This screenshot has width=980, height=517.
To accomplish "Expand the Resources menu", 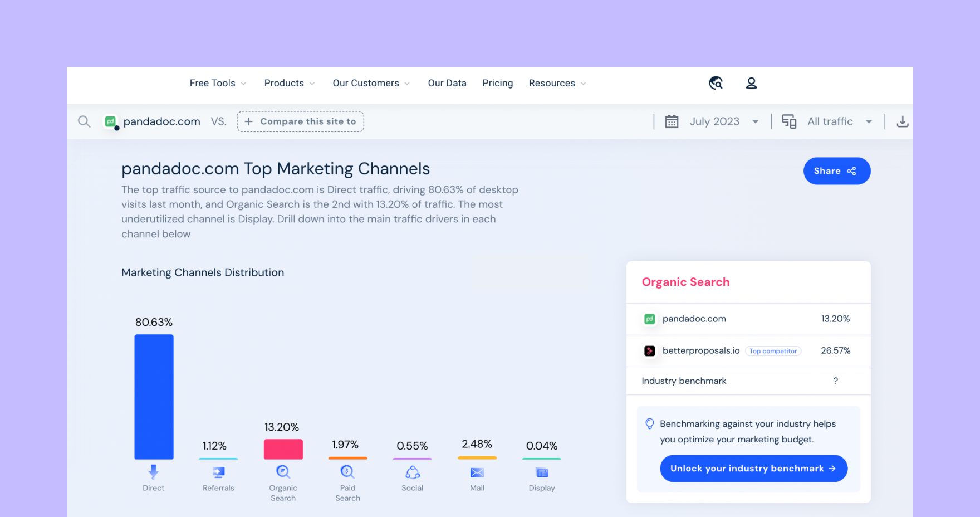I will pyautogui.click(x=557, y=83).
